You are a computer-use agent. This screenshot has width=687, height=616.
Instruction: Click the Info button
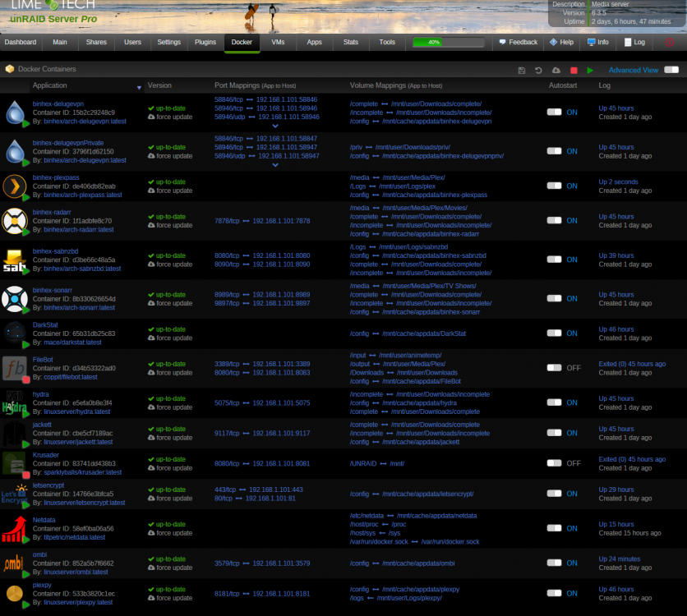[x=598, y=42]
